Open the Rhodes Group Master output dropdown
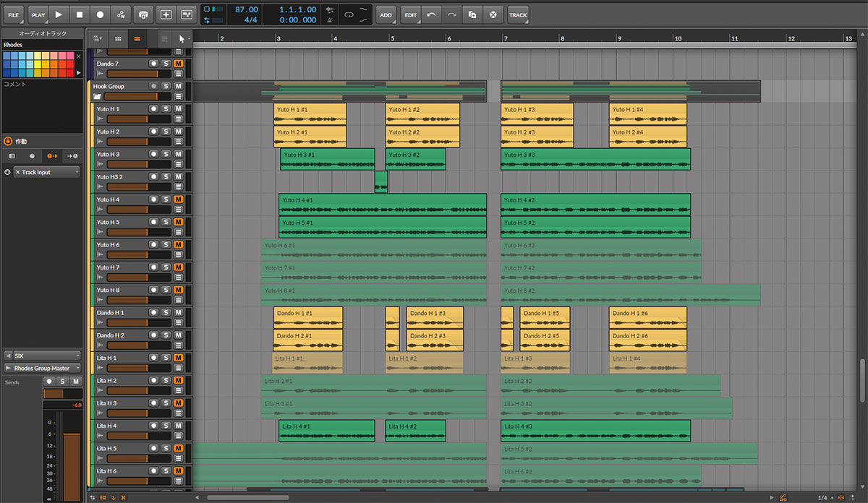The width and height of the screenshot is (868, 503). (42, 368)
